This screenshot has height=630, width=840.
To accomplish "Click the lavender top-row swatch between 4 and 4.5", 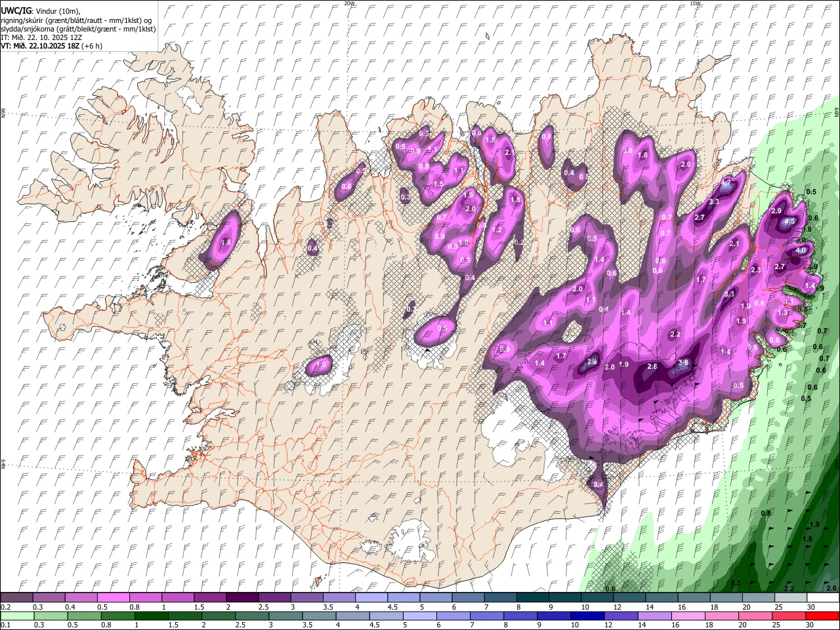I will 370,598.
